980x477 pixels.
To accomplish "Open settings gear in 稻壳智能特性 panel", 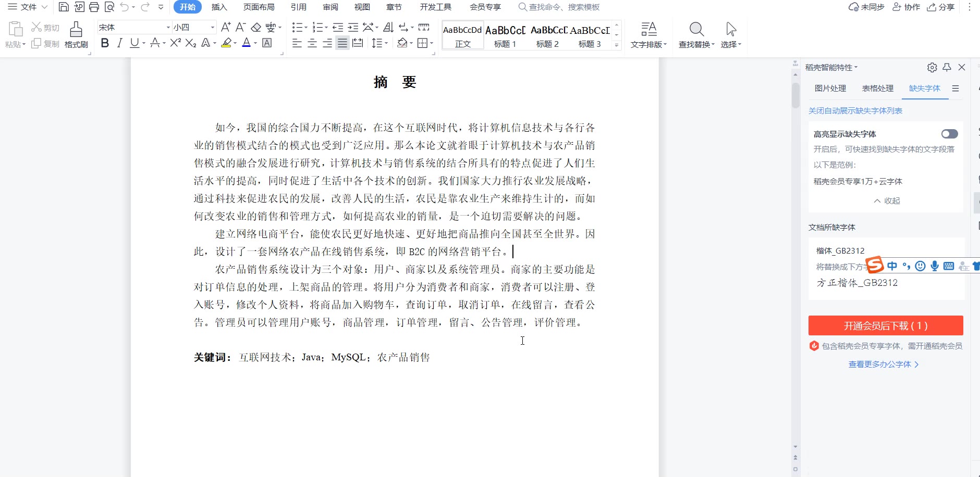I will pos(932,67).
